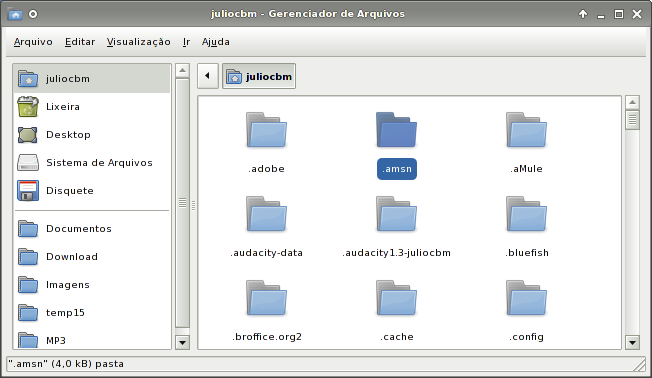Open the Arquivo menu
The height and width of the screenshot is (378, 652).
[33, 42]
